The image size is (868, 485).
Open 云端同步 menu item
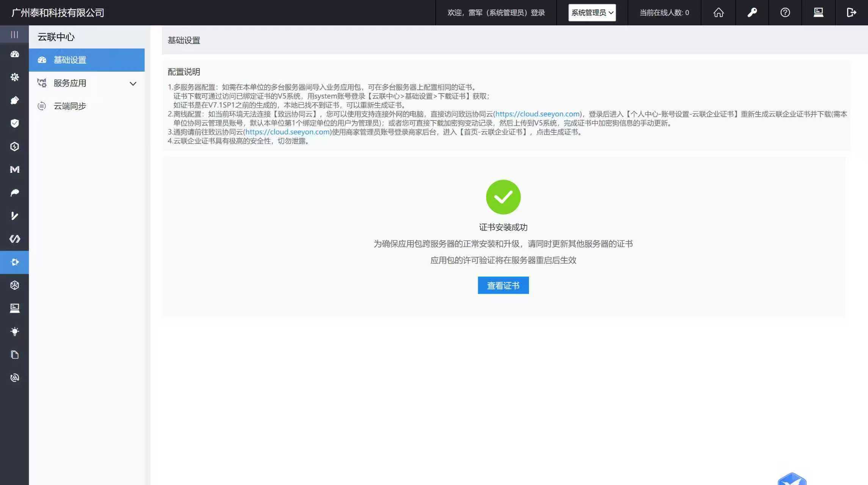[70, 106]
